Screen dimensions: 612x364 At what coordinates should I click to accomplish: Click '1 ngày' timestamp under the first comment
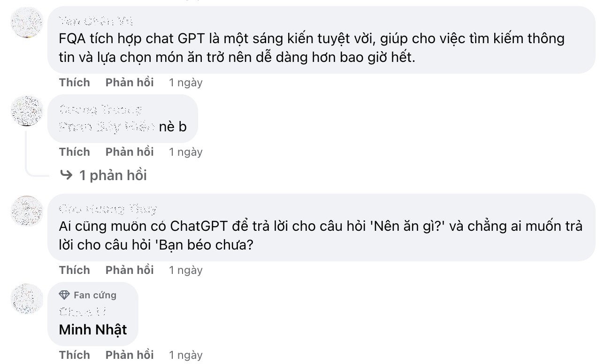pos(185,82)
